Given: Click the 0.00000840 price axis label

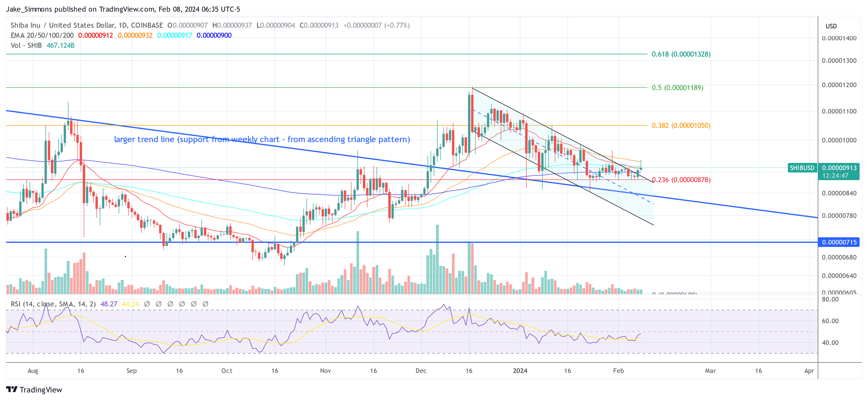Looking at the screenshot, I should tap(839, 193).
